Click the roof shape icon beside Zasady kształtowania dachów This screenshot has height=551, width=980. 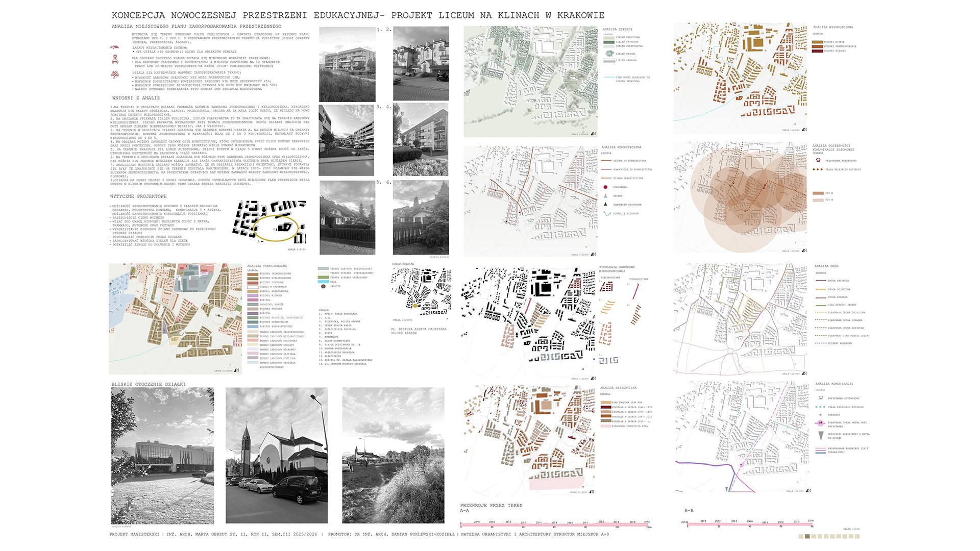pyautogui.click(x=114, y=47)
